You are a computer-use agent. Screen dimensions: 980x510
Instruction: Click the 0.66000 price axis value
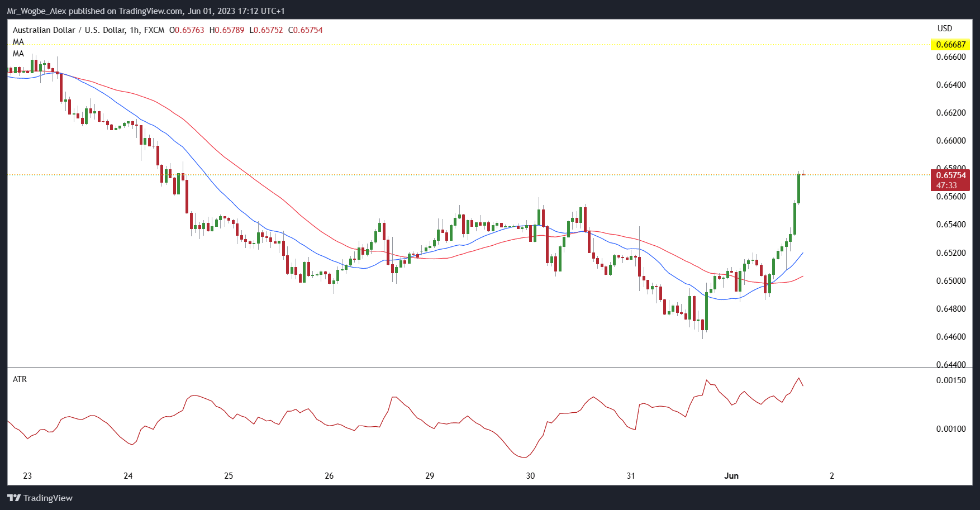951,141
